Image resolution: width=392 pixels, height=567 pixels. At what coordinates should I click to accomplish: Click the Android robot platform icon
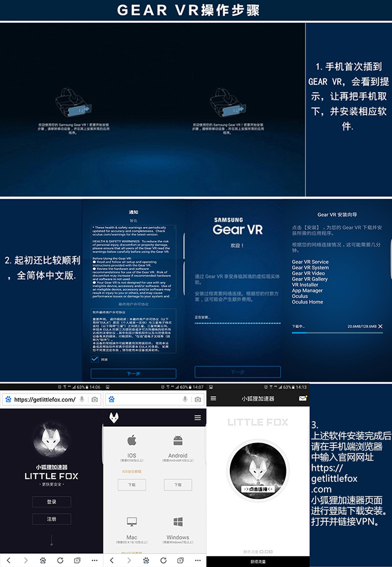coord(178,441)
